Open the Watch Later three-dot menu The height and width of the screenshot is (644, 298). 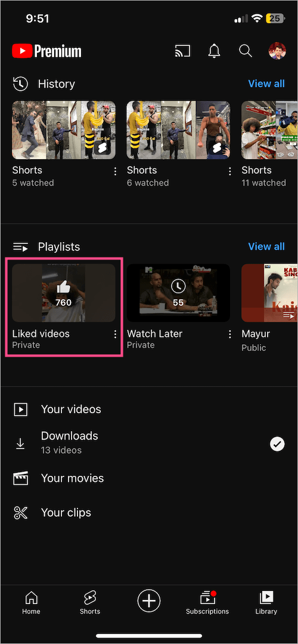tap(230, 335)
